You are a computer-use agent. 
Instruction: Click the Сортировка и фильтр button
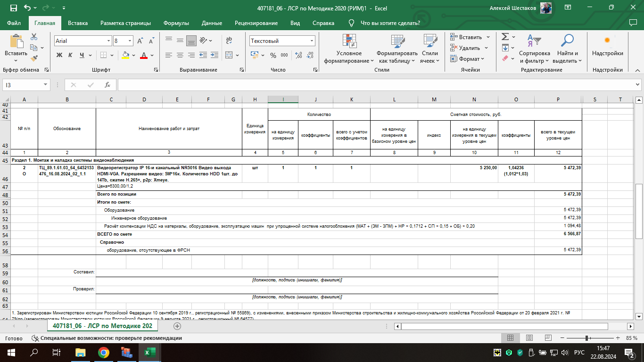534,49
